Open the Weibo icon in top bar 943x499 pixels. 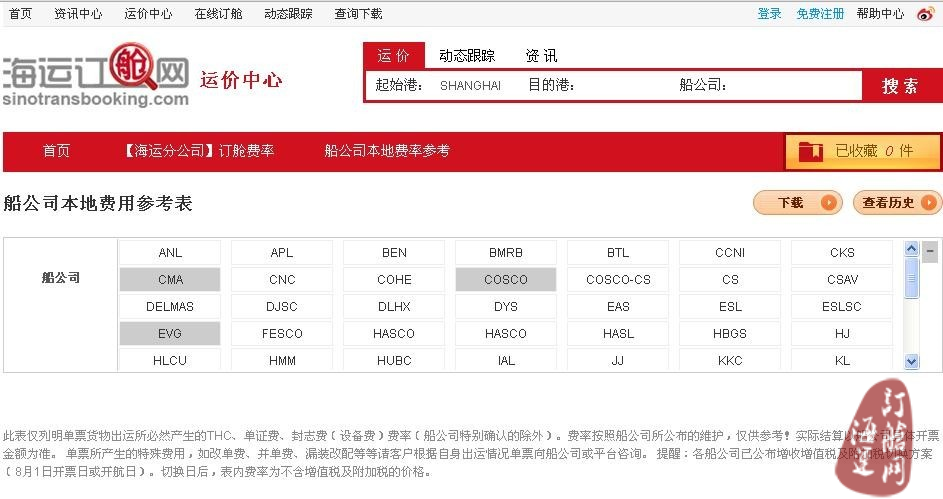926,14
